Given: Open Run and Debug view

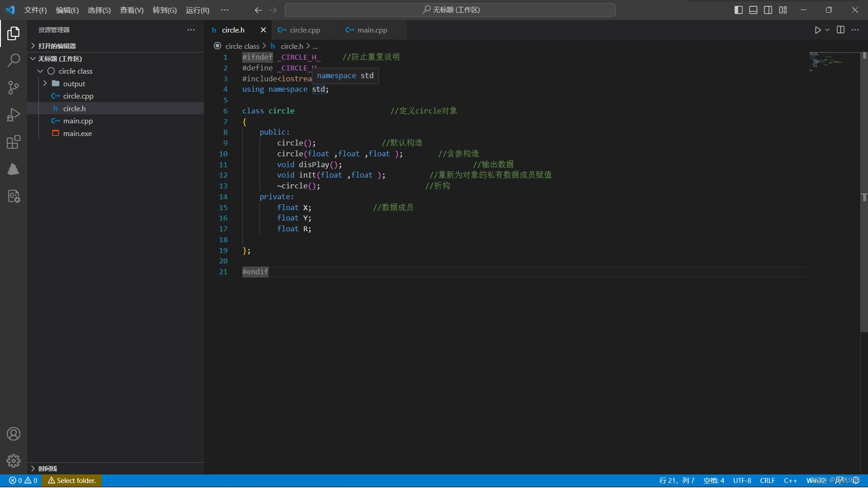Looking at the screenshot, I should point(14,115).
